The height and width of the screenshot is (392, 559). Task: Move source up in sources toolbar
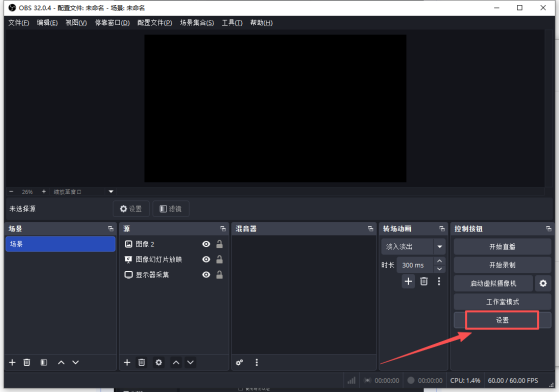176,362
